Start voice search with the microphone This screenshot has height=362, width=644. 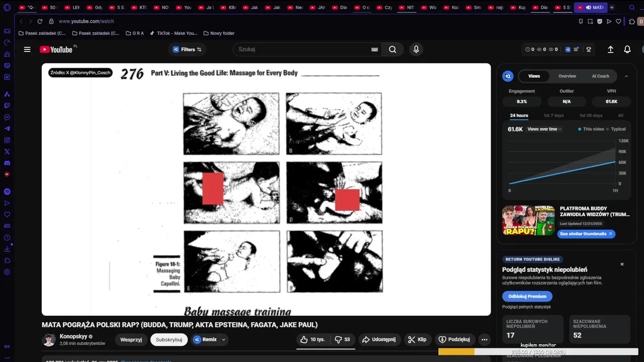416,49
